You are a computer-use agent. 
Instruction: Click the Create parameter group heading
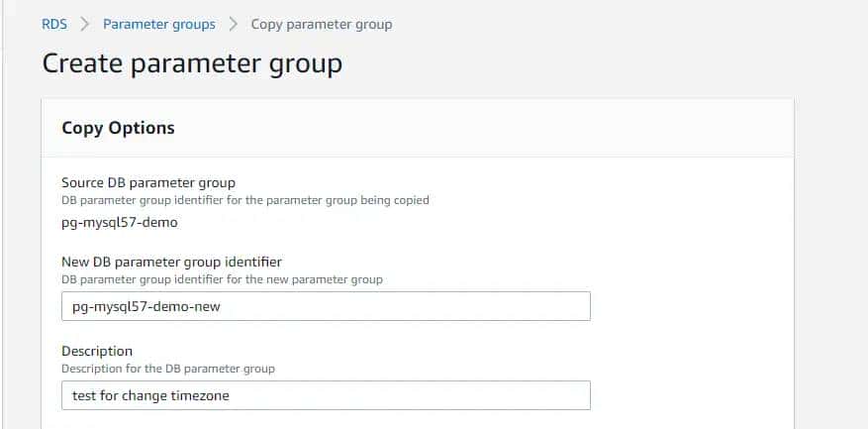pos(192,63)
